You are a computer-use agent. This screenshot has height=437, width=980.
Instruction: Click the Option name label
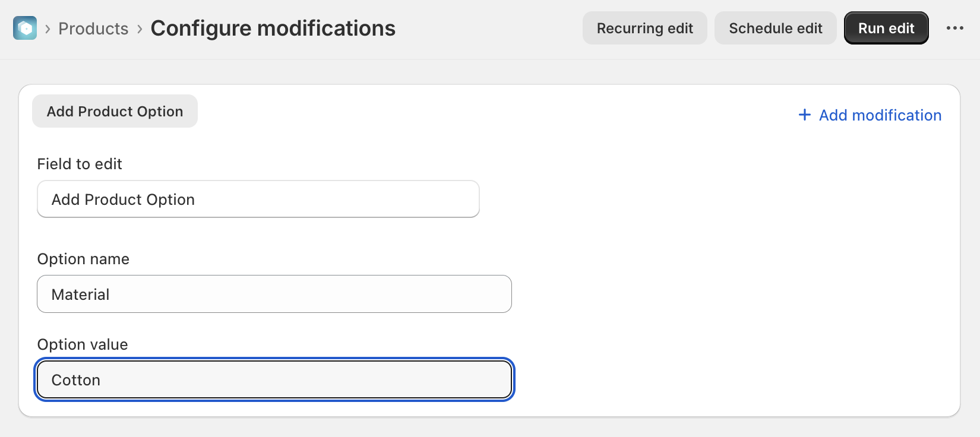pos(83,259)
